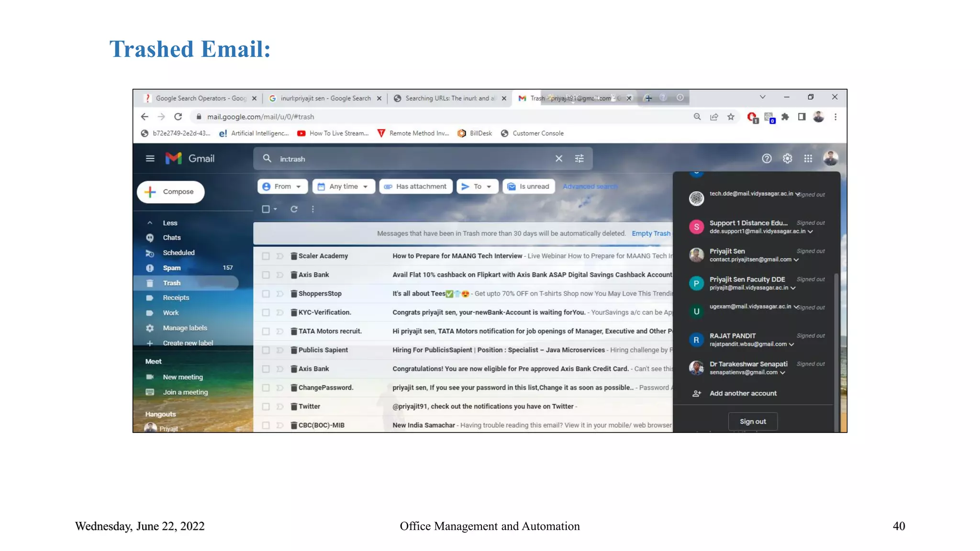Click the Gmail logo
Screen dimensions: 980x551
[x=190, y=158]
